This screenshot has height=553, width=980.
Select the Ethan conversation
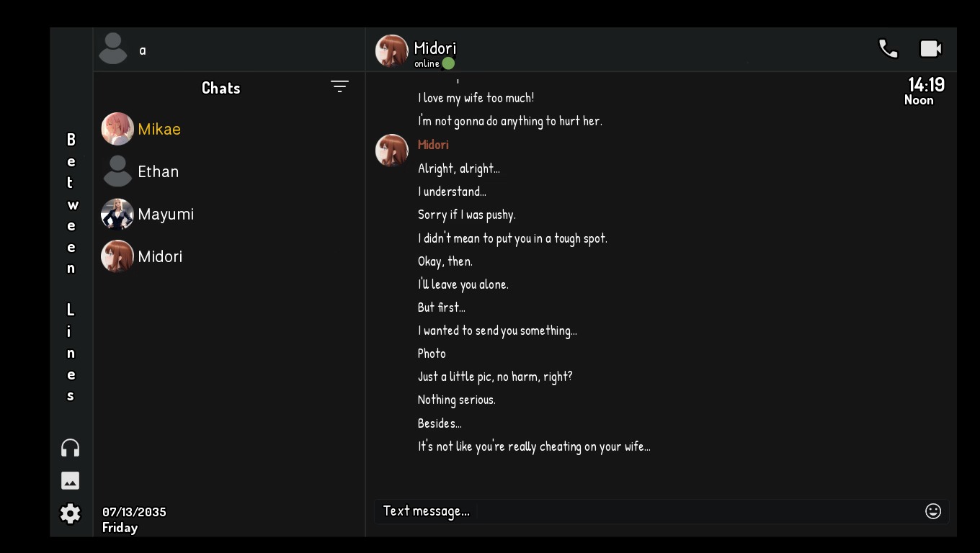point(158,171)
